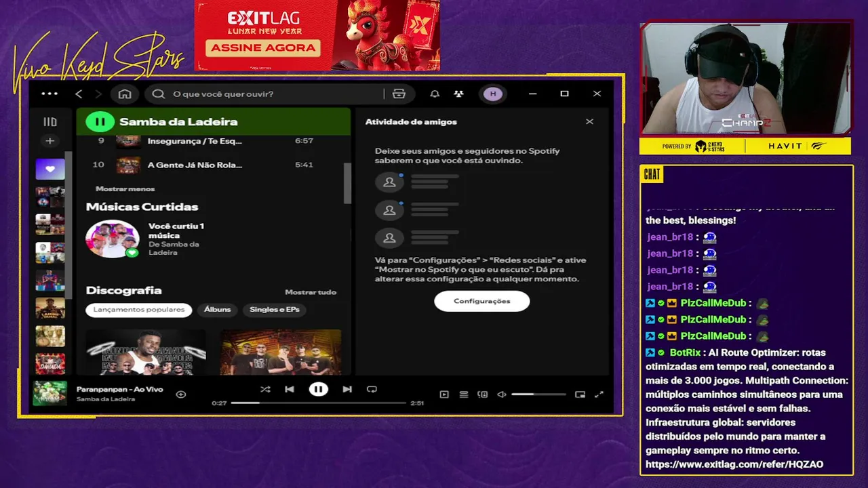Image resolution: width=868 pixels, height=488 pixels.
Task: Open the playback queue icon
Action: (x=464, y=394)
